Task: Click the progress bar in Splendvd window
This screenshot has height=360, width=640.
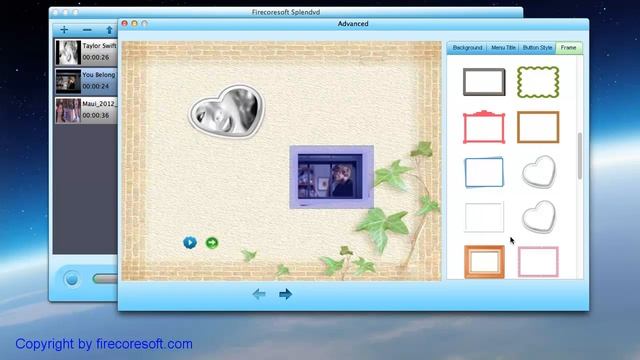Action: pyautogui.click(x=105, y=279)
